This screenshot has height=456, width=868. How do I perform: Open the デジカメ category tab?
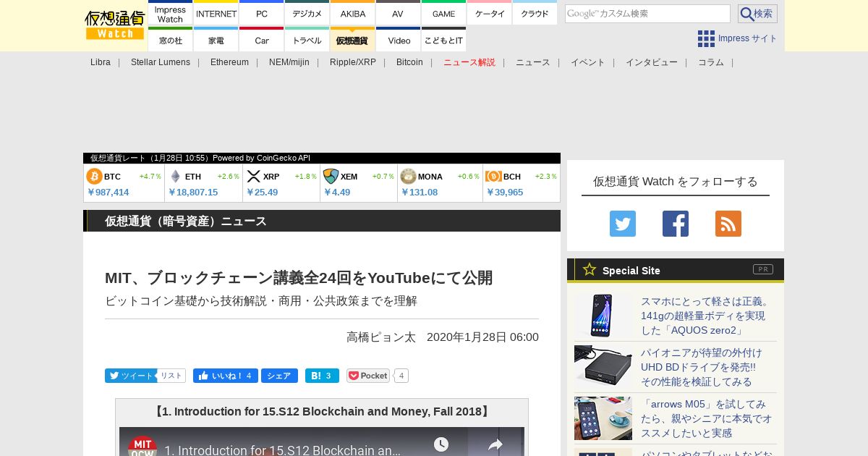[x=307, y=14]
